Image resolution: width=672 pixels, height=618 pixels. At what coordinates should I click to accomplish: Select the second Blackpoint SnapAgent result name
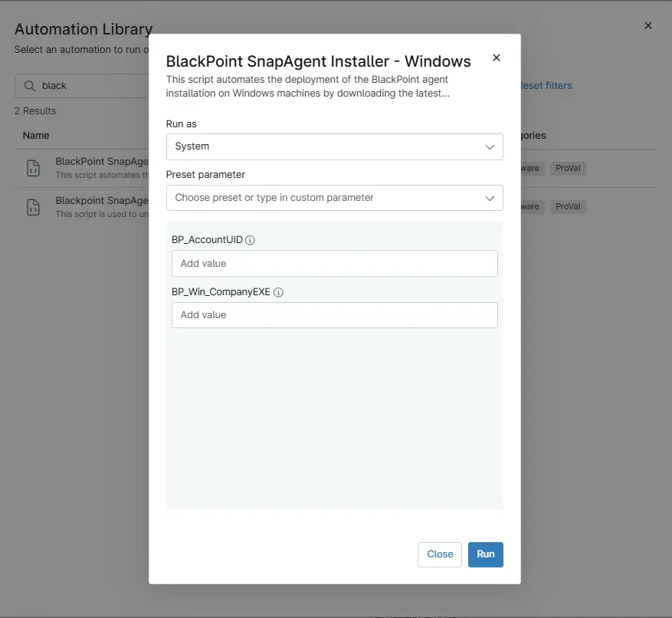(101, 200)
